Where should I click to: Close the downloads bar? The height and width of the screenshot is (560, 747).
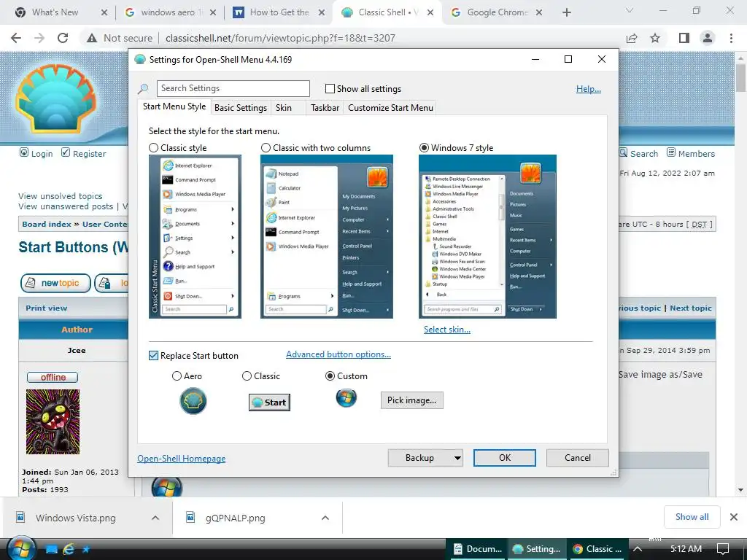[x=734, y=517]
